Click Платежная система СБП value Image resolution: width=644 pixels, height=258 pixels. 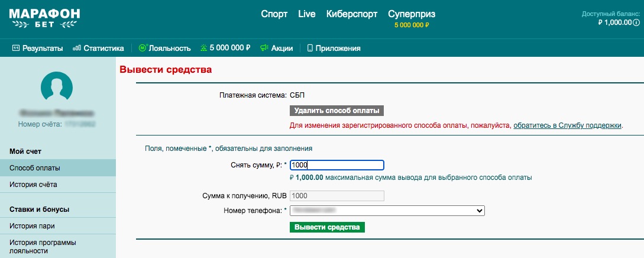click(297, 95)
